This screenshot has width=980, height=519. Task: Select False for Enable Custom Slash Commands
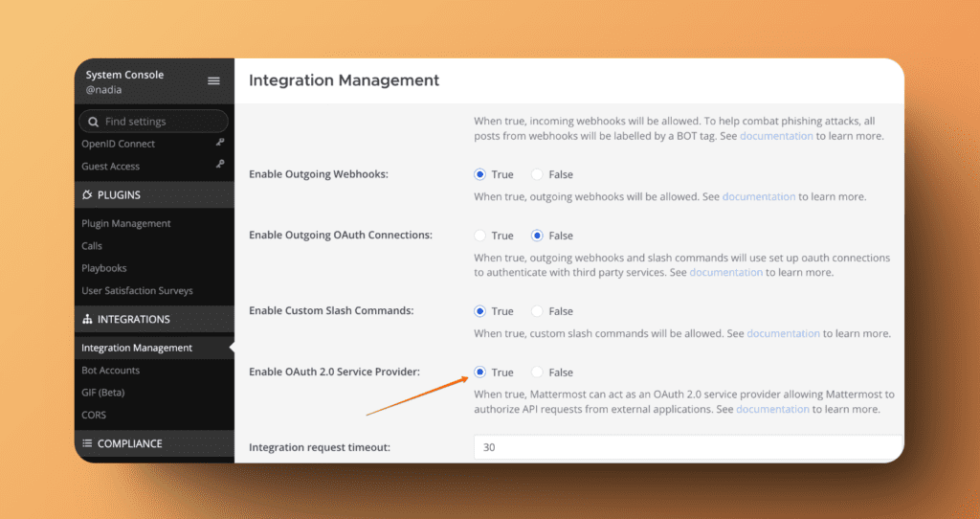pyautogui.click(x=537, y=311)
